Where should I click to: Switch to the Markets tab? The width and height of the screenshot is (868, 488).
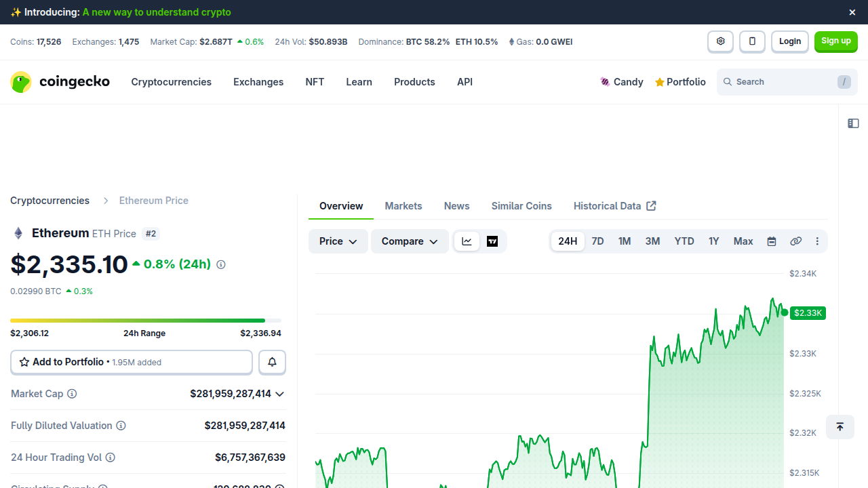click(403, 205)
